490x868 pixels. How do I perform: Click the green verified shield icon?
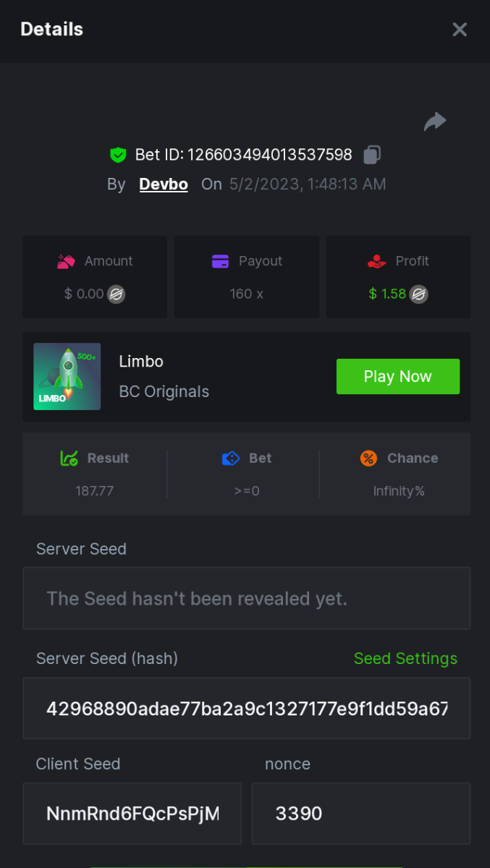118,155
